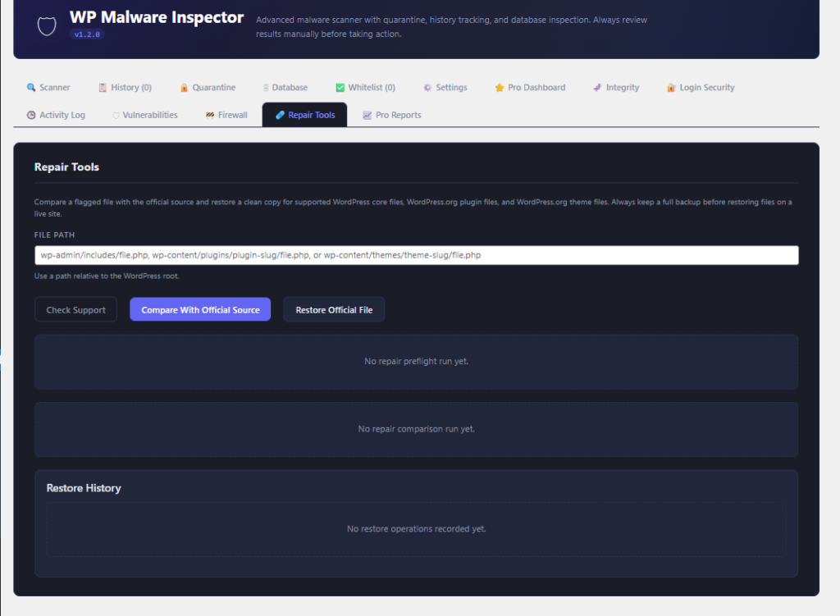Open the Pro Reports tab

point(392,115)
